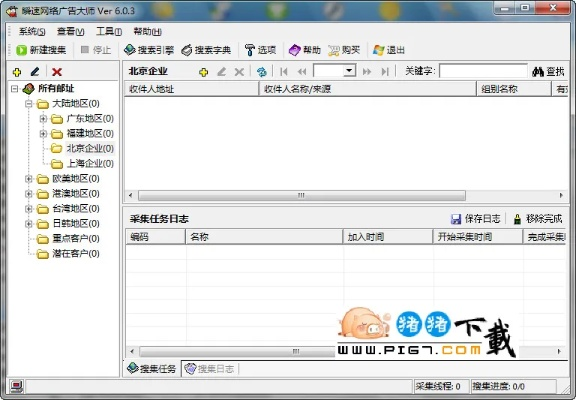Viewport: 576px width, 400px height.
Task: Sort by 收件人地址 column header
Action: [x=192, y=89]
